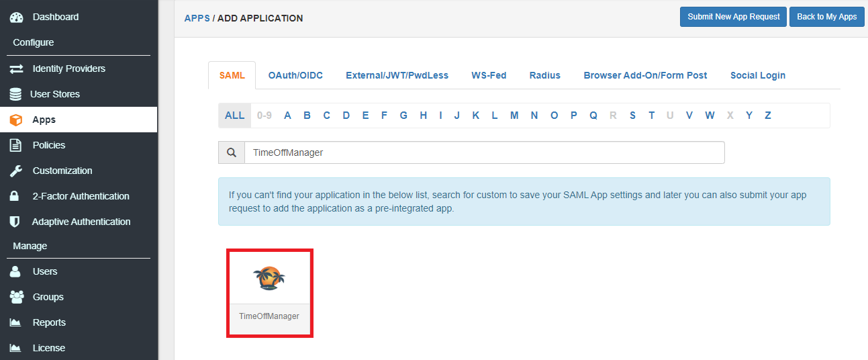Filter apps by letter S
This screenshot has height=360, width=868.
pyautogui.click(x=632, y=116)
